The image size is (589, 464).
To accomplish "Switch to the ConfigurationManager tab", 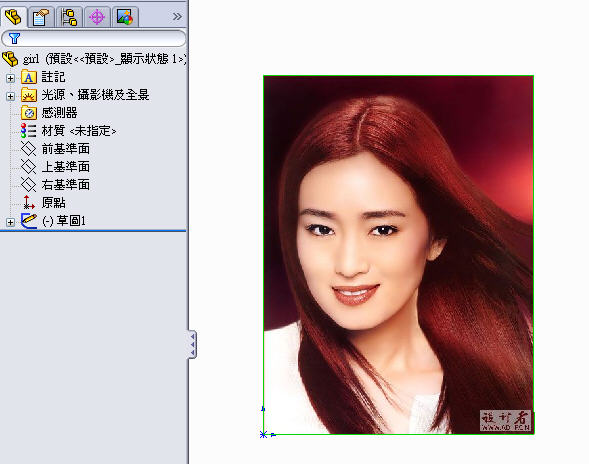I will 69,17.
